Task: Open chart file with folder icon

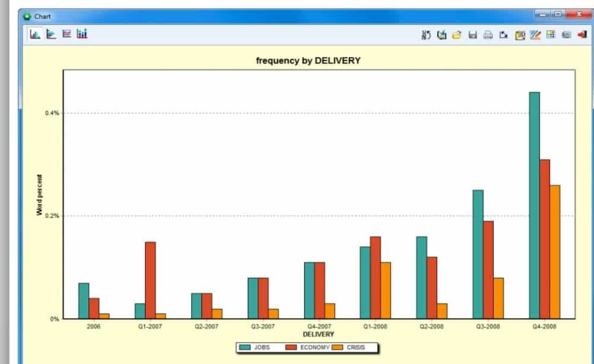Action: (x=457, y=36)
